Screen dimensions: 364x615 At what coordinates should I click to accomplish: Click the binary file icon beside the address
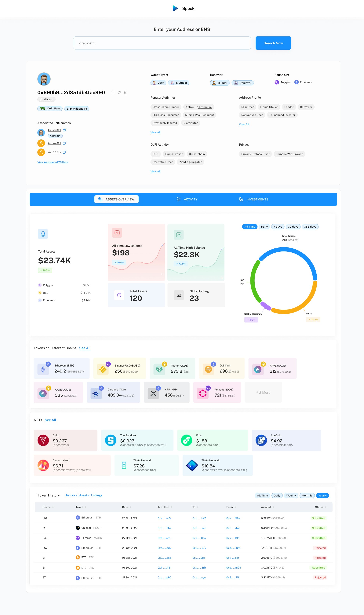[x=126, y=93]
